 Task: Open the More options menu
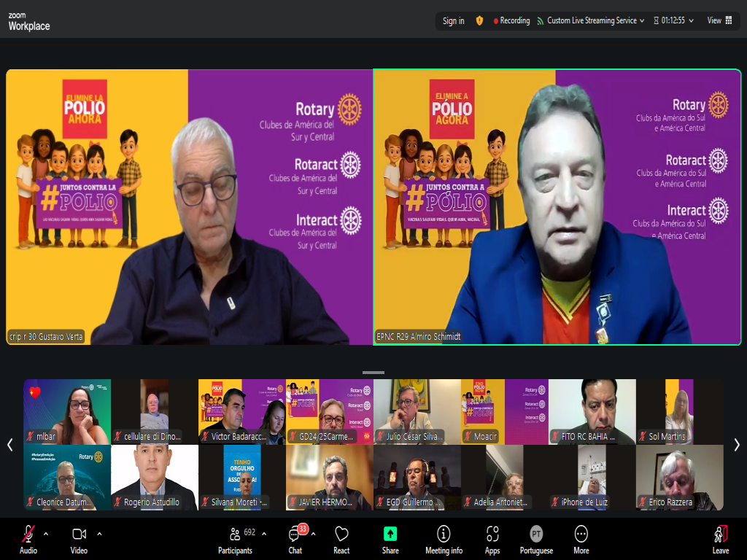581,539
